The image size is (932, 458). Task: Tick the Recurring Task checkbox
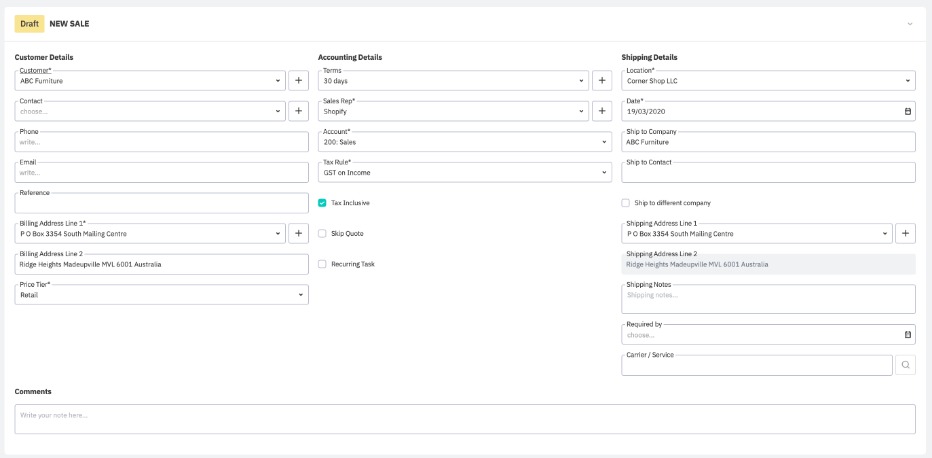pos(322,264)
